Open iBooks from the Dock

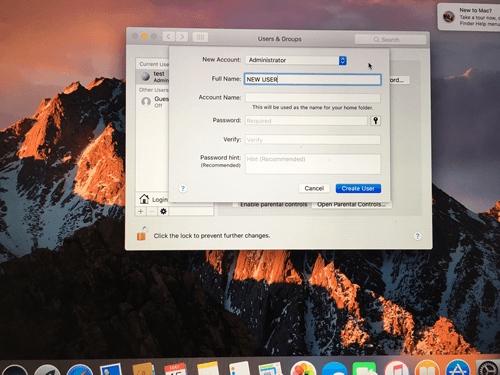(427, 368)
